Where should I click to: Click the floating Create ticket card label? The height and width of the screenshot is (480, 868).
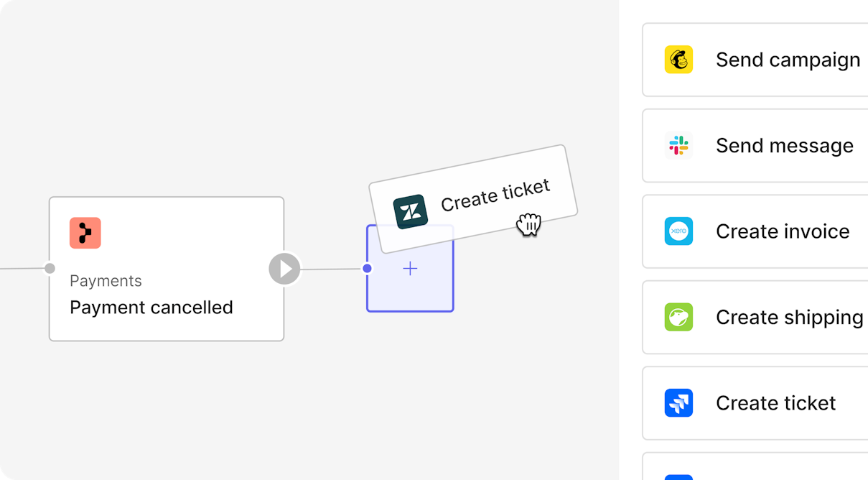[x=495, y=195]
